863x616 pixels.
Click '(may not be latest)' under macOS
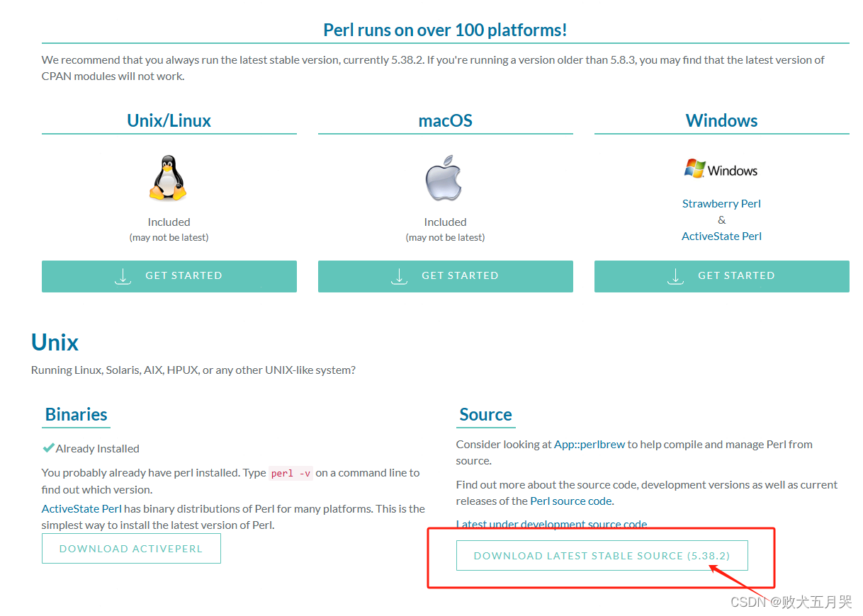pos(445,238)
